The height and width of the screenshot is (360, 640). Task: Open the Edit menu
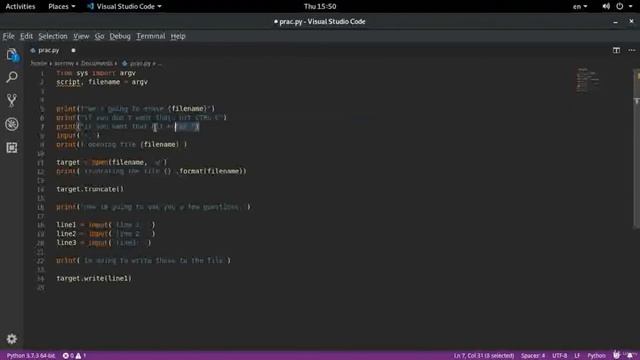pyautogui.click(x=27, y=36)
